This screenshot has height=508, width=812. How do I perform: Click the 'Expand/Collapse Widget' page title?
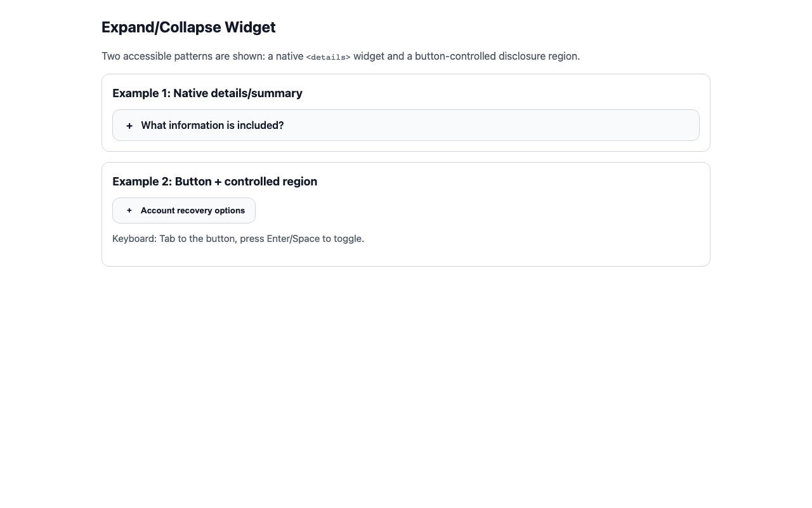188,27
